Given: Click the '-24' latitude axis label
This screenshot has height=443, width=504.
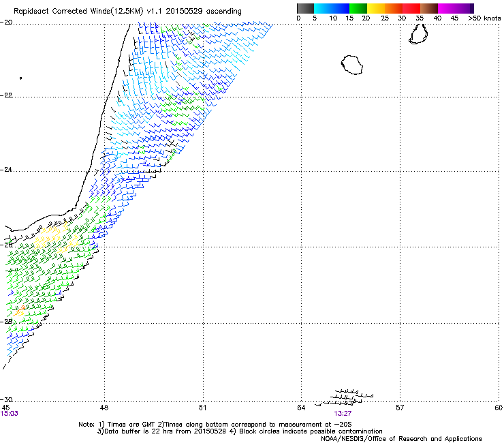Looking at the screenshot, I should [x=6, y=170].
